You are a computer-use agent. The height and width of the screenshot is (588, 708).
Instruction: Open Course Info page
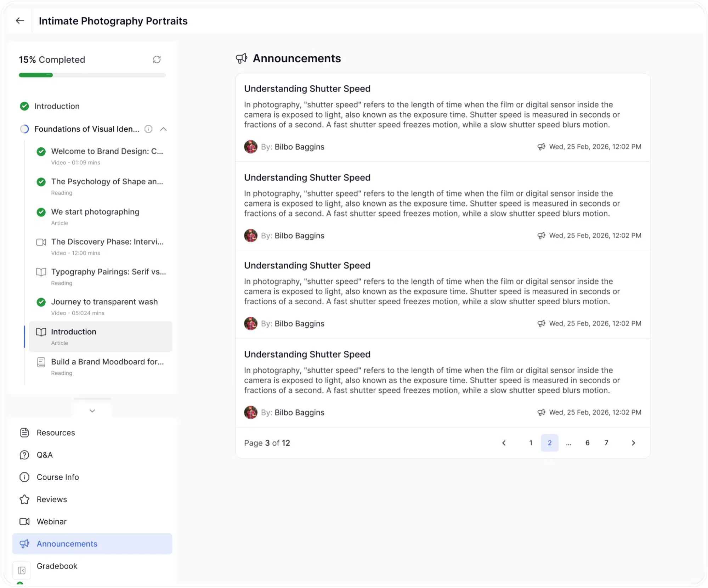[58, 477]
